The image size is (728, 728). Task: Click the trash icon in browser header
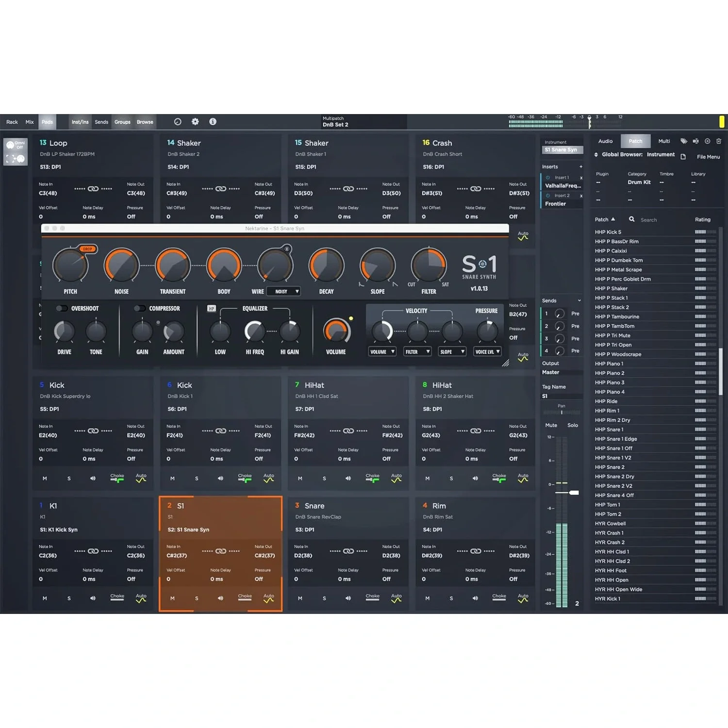point(719,141)
